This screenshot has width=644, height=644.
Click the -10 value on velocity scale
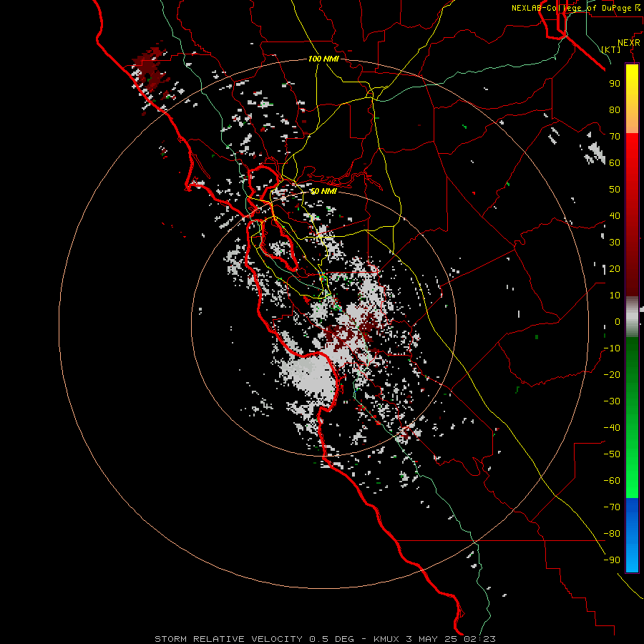tap(612, 348)
